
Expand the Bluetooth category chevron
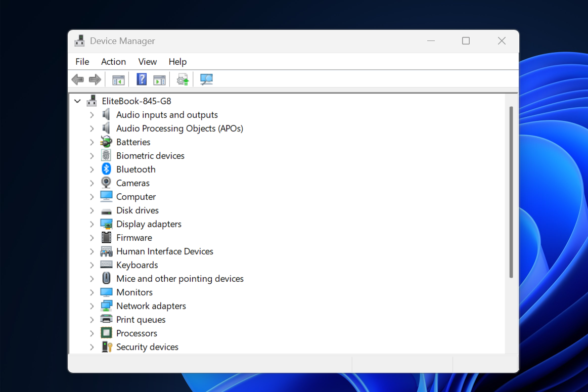point(92,169)
